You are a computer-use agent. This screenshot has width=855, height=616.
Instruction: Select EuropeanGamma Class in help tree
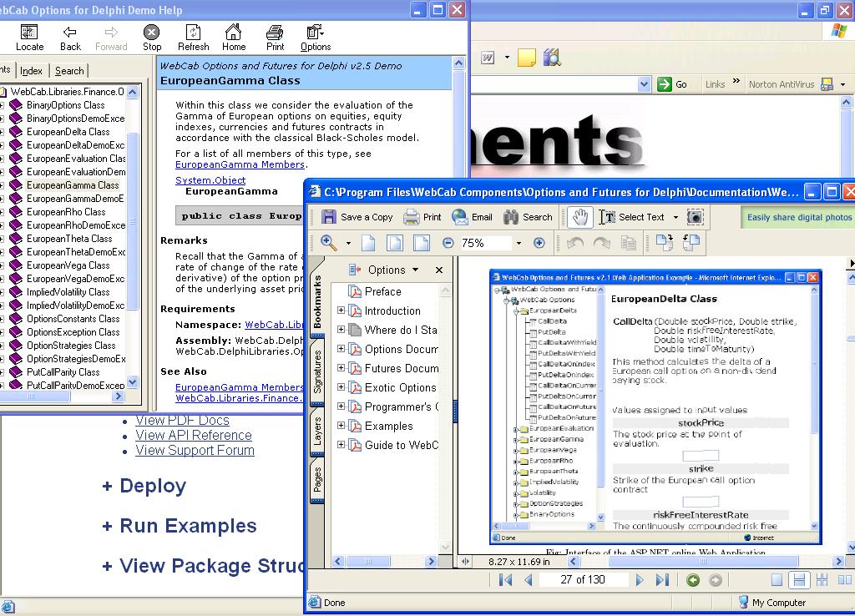click(x=73, y=185)
